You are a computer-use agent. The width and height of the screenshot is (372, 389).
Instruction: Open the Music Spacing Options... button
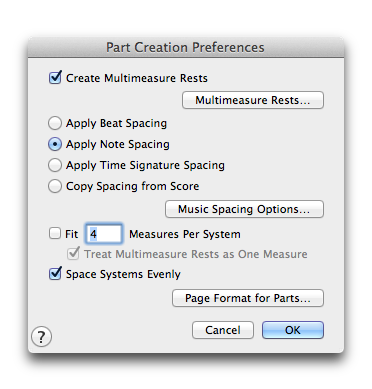point(244,209)
